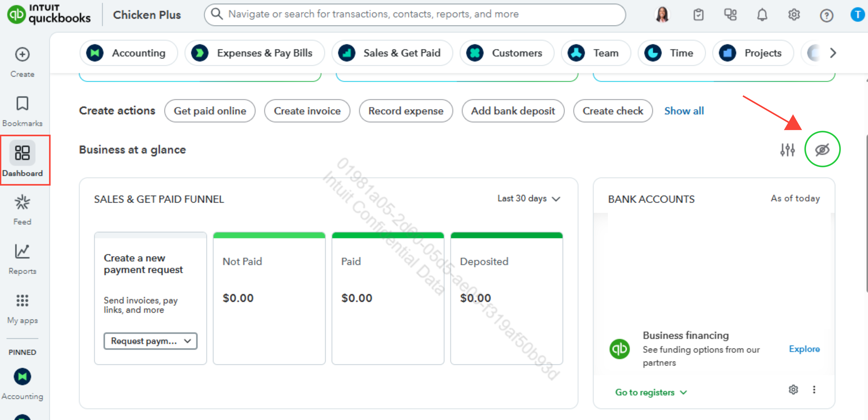
Task: Click the Create invoice button
Action: click(307, 111)
